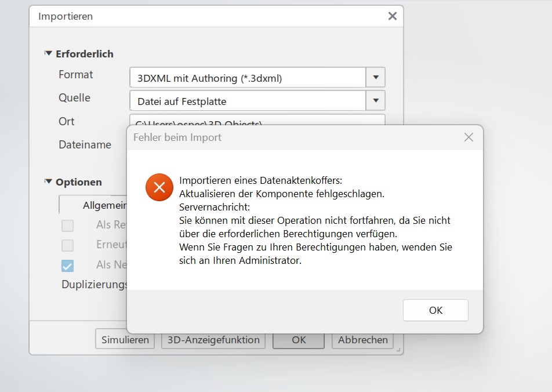Collapse the Optionen section triangle
The image size is (552, 392).
[x=48, y=182]
